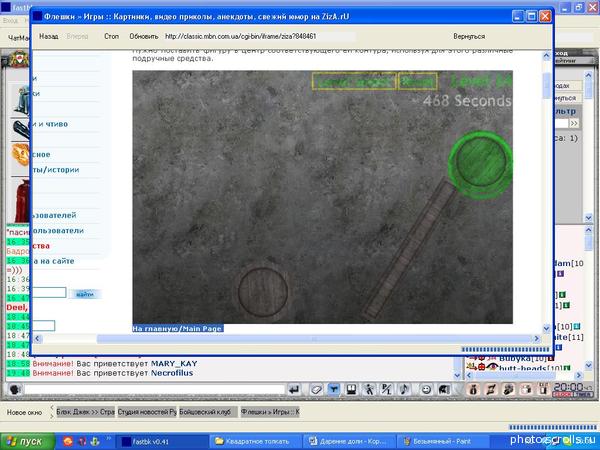Click the На главную/Main Page link
The width and height of the screenshot is (600, 450).
178,328
